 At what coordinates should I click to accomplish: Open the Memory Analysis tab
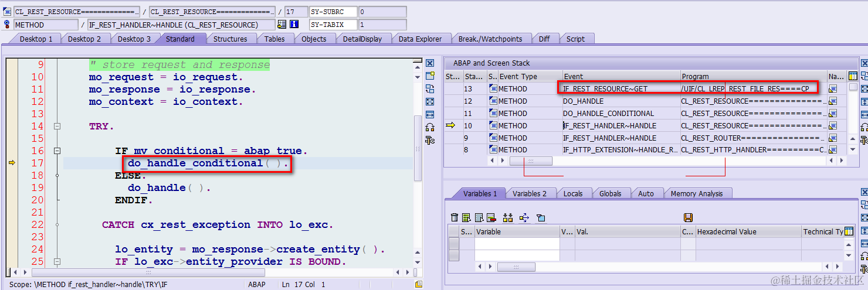click(696, 193)
